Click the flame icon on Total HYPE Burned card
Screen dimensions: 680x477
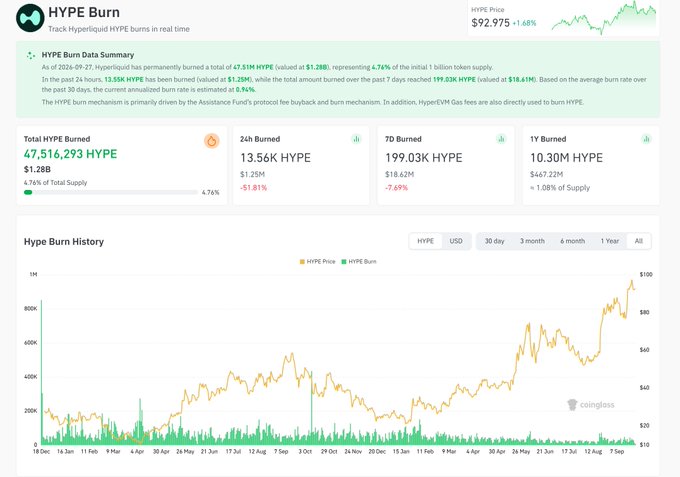(x=212, y=141)
